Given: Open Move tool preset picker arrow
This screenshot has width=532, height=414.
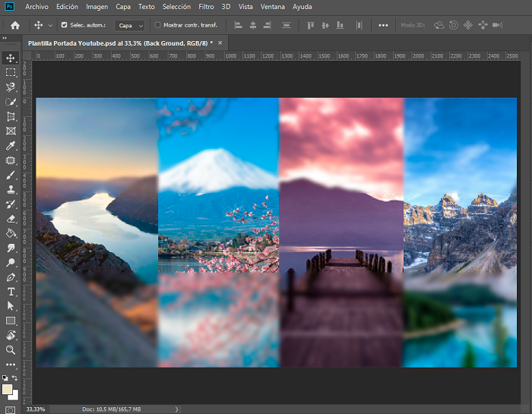Looking at the screenshot, I should click(x=50, y=25).
